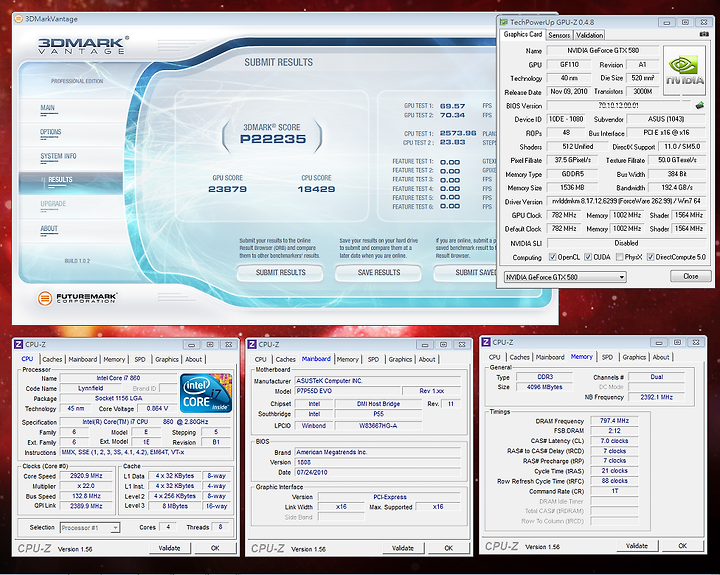Open the CPU tab in the CPU-Z Memory window
Image resolution: width=720 pixels, height=575 pixels.
[494, 357]
